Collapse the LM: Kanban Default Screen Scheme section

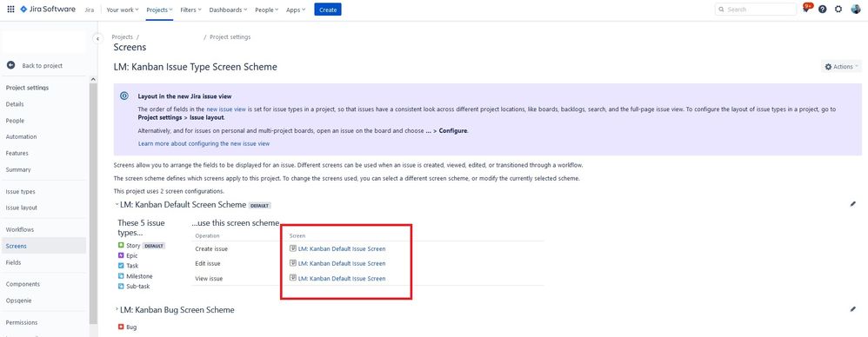(117, 204)
